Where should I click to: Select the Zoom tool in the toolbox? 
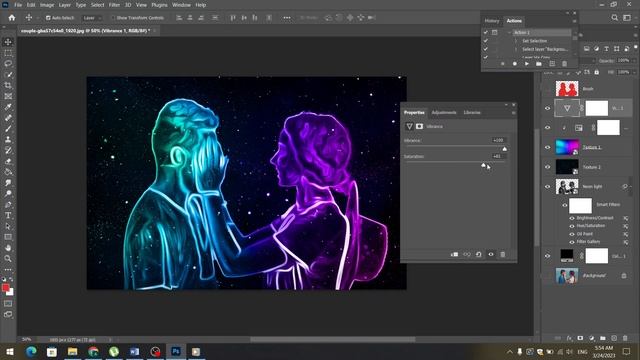point(8,259)
